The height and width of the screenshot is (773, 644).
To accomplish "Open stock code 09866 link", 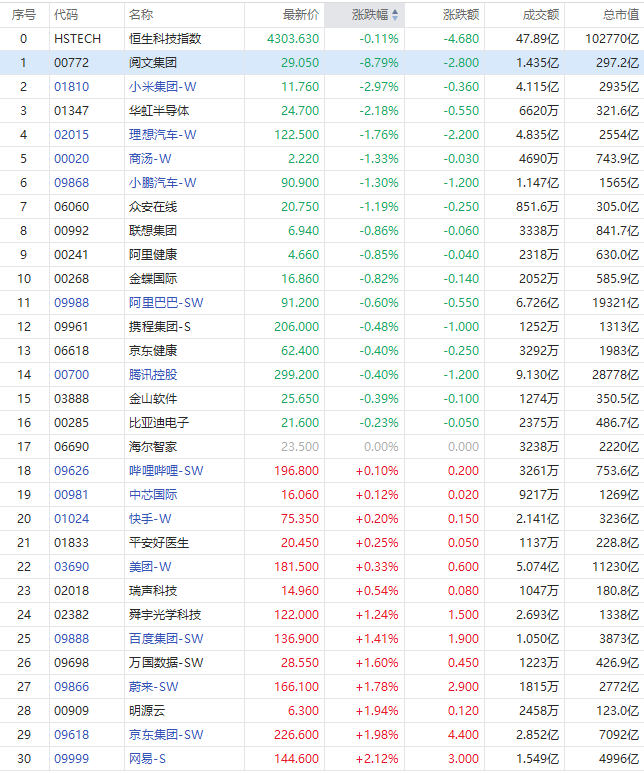I will [x=72, y=687].
